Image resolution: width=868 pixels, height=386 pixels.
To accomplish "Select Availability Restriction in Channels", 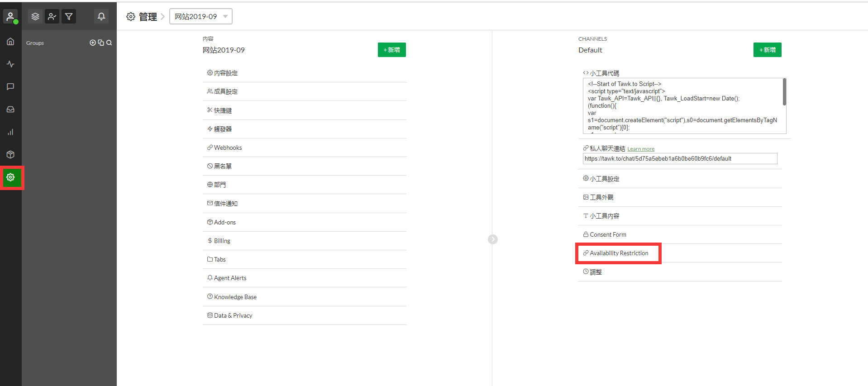I will click(619, 253).
